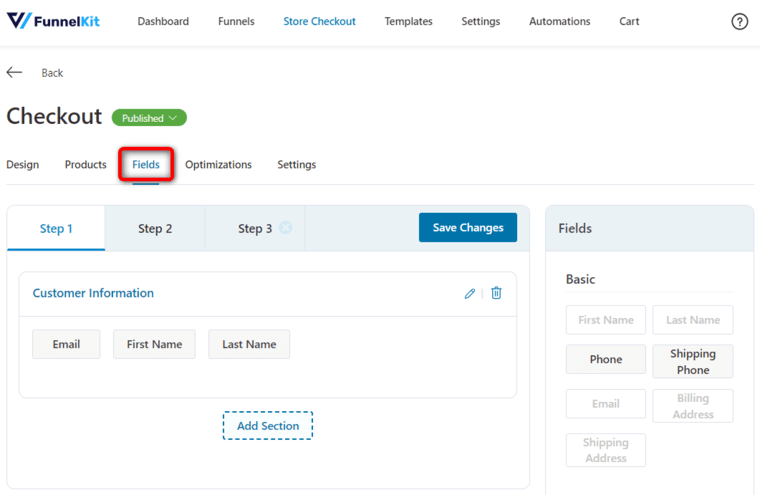Image resolution: width=760 pixels, height=495 pixels.
Task: Select the Email field in Customer Information
Action: tap(66, 344)
